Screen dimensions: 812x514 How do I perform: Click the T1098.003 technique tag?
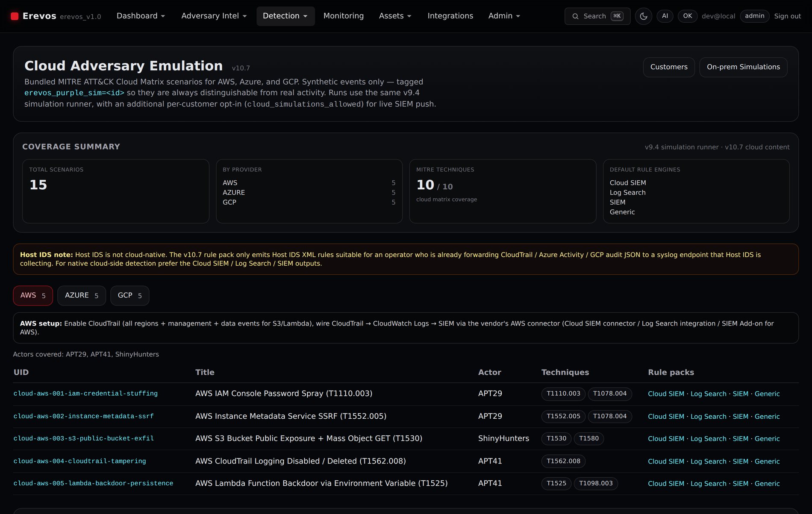[596, 483]
